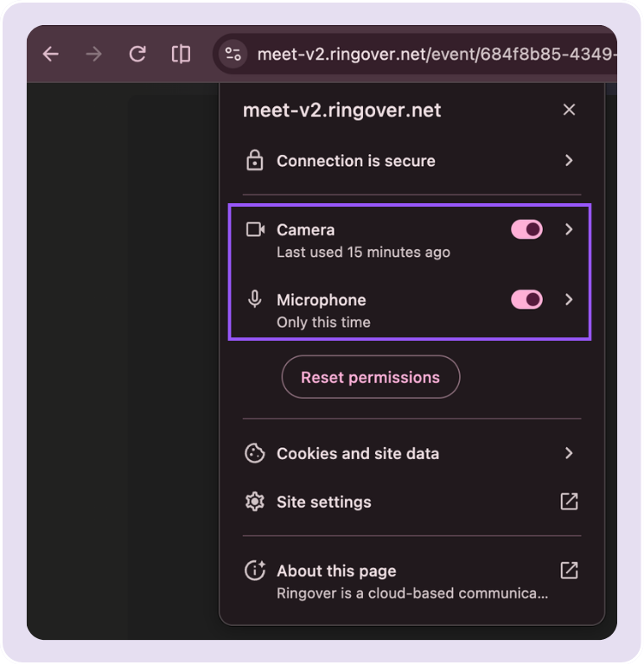Reload the page with the refresh icon
This screenshot has width=644, height=665.
pos(137,54)
